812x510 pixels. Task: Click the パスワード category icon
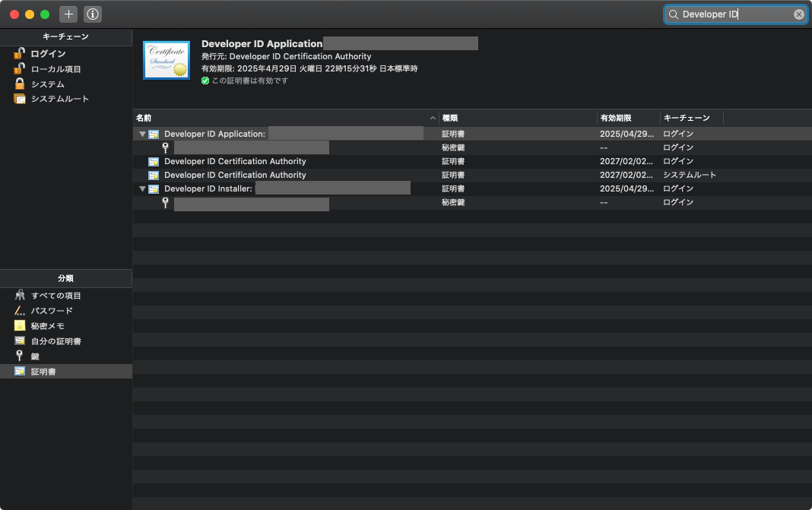(x=20, y=311)
